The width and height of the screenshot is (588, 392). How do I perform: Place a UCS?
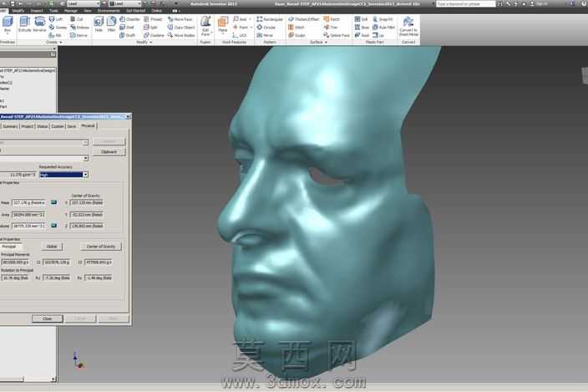coord(240,35)
